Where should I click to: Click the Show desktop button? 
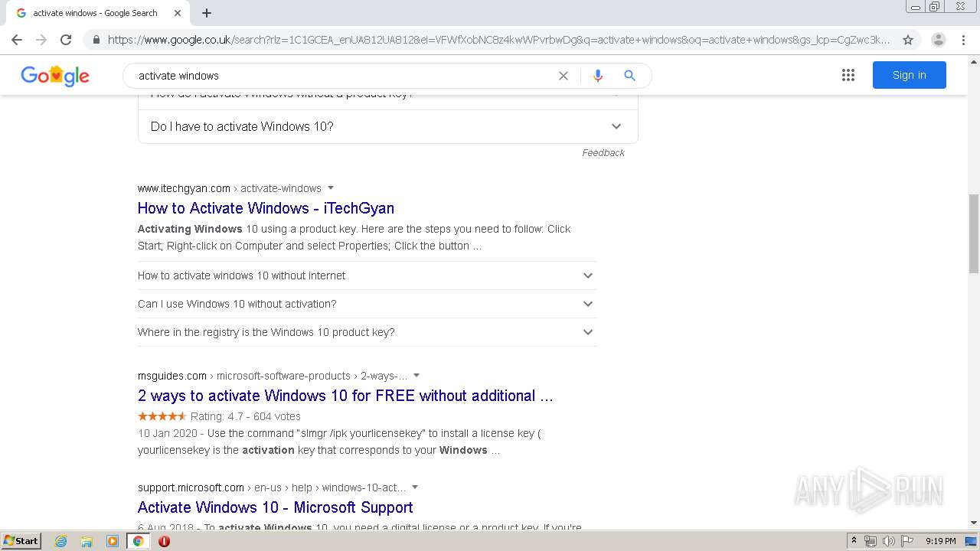(x=972, y=541)
